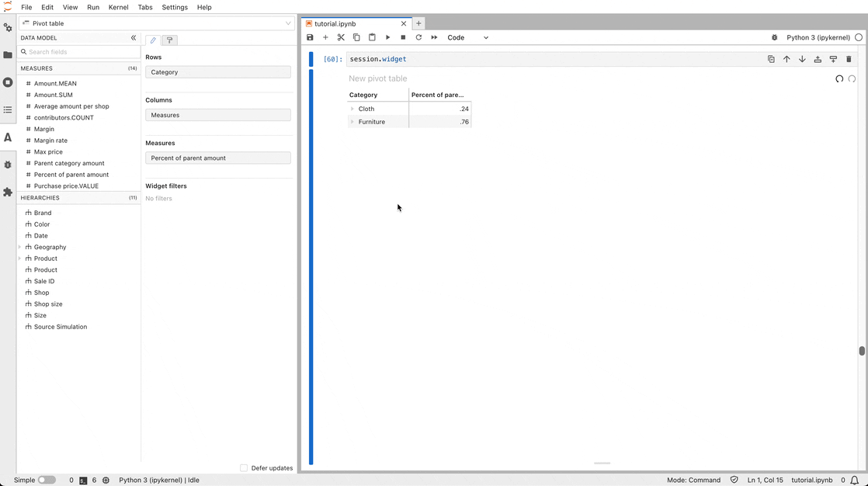Screen dimensions: 868x486
Task: Run the selected cell
Action: pyautogui.click(x=387, y=37)
